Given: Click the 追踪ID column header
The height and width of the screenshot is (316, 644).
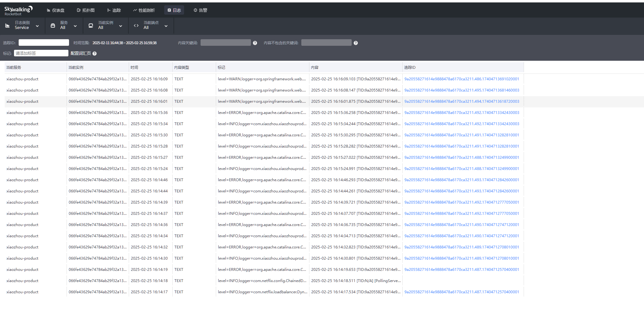Looking at the screenshot, I should pyautogui.click(x=463, y=68).
